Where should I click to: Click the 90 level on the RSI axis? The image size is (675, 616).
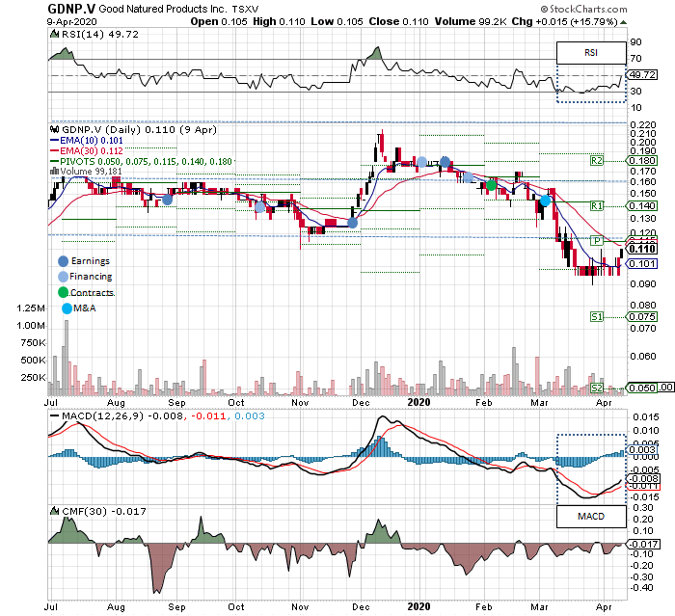[x=635, y=41]
